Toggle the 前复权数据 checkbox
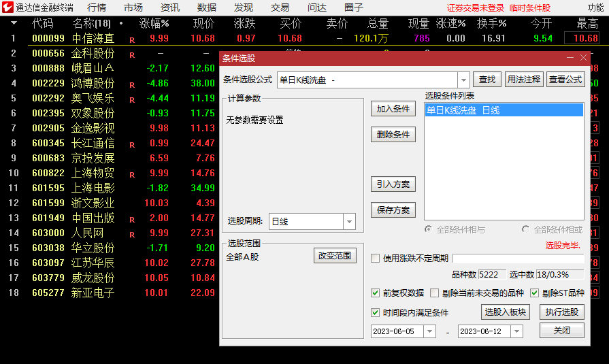Screen dimensions: 609x364 pyautogui.click(x=375, y=293)
